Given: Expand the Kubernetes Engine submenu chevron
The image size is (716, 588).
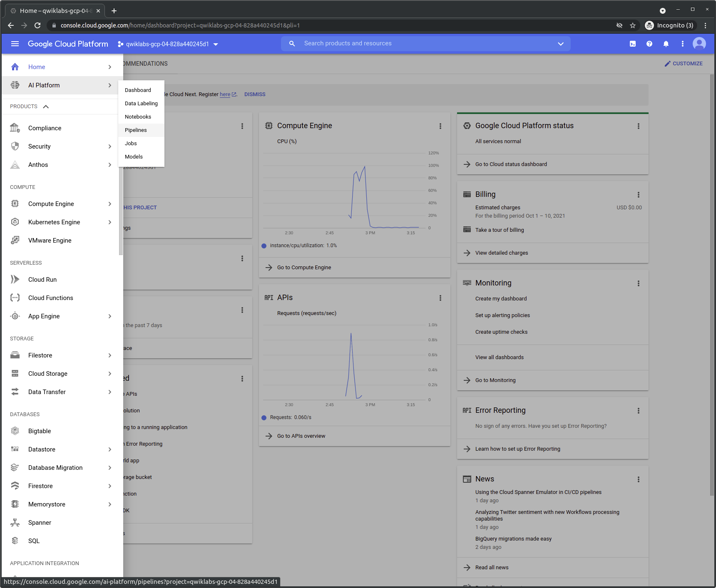Looking at the screenshot, I should pos(110,222).
